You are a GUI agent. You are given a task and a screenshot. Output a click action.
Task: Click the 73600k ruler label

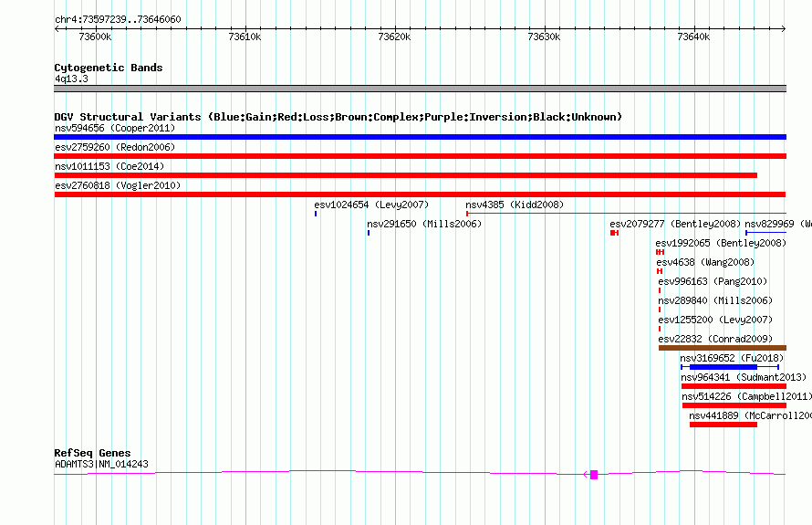(x=95, y=37)
